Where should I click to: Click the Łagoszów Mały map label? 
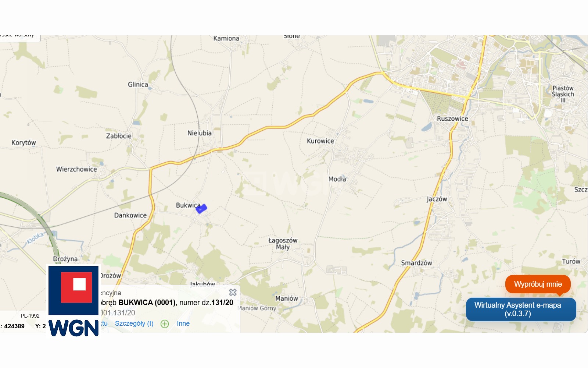coord(283,244)
